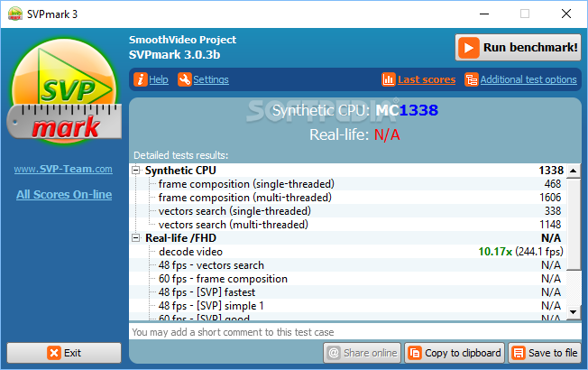
Task: Click the Save to file disk icon
Action: click(519, 353)
